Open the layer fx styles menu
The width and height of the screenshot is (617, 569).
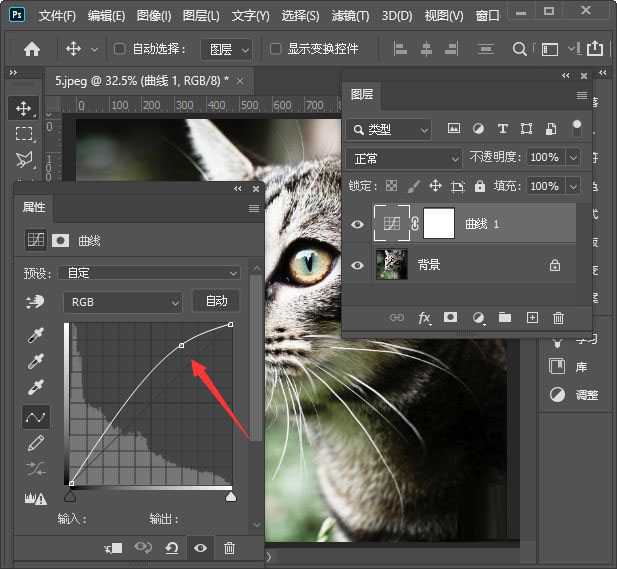[x=424, y=318]
